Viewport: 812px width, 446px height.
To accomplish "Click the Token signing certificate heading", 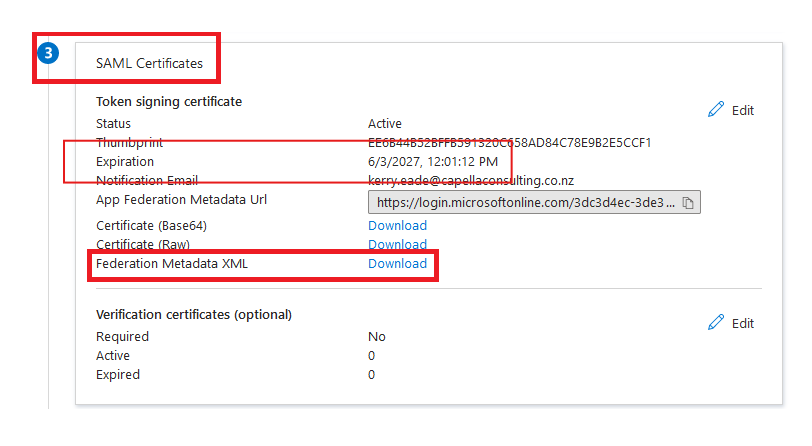I will (x=168, y=101).
